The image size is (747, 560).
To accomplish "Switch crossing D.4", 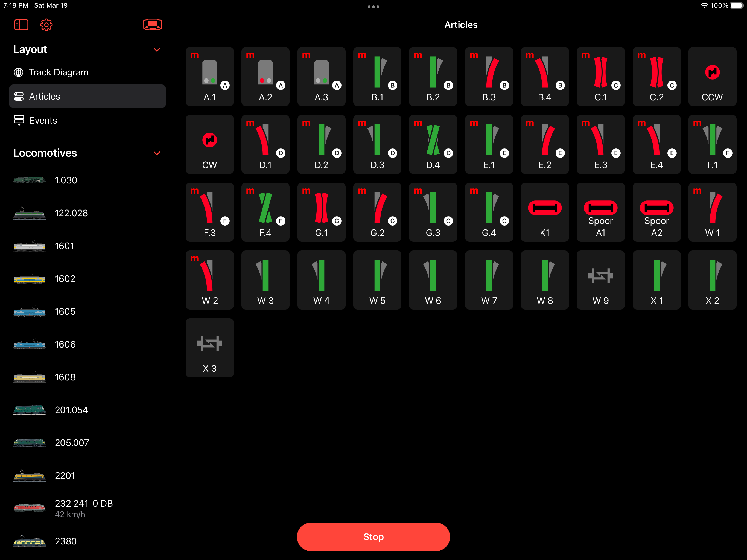I will coord(433,145).
